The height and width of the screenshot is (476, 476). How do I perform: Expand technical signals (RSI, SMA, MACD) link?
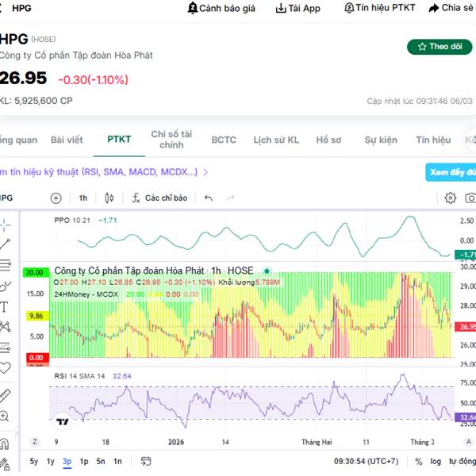coord(106,171)
